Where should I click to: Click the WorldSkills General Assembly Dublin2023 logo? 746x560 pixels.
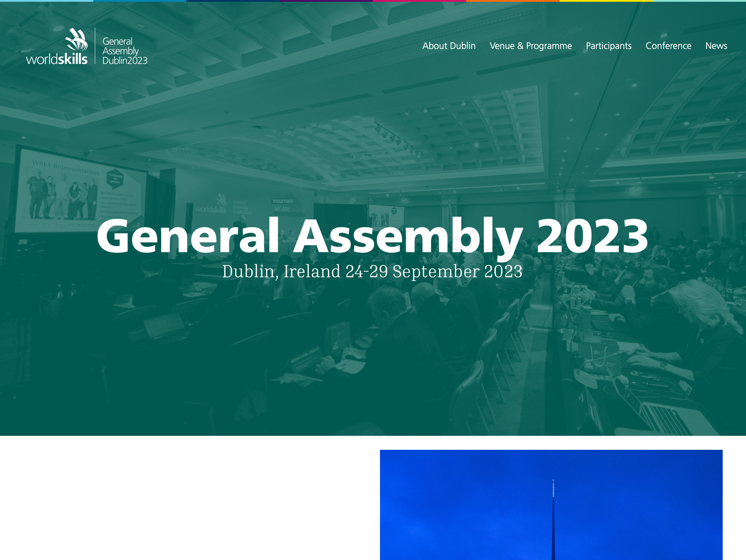click(86, 46)
